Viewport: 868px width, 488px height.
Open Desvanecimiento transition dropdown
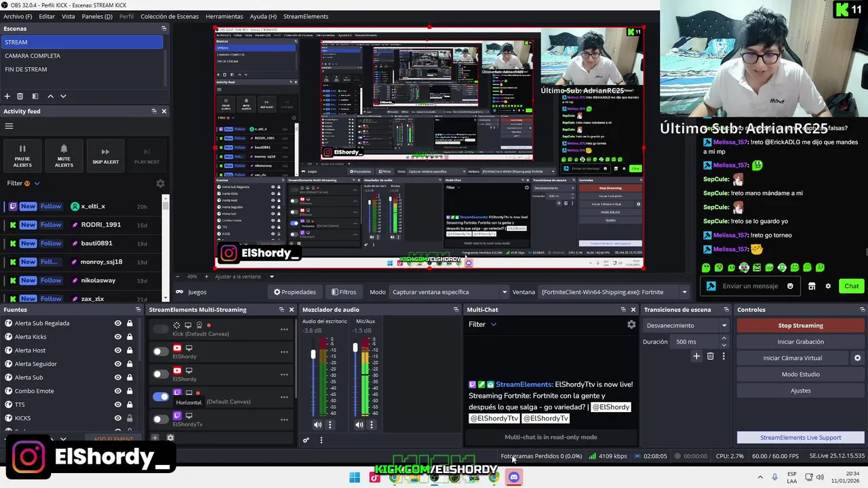pyautogui.click(x=686, y=325)
